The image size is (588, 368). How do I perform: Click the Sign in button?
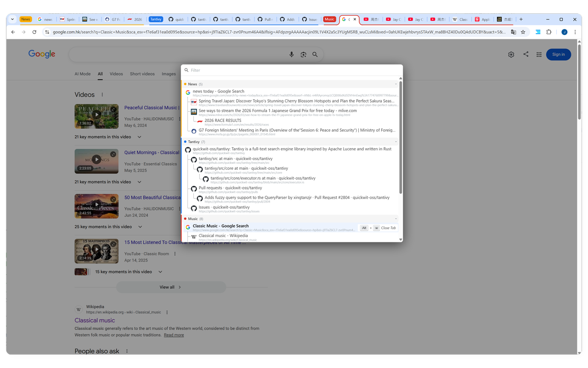(x=559, y=54)
